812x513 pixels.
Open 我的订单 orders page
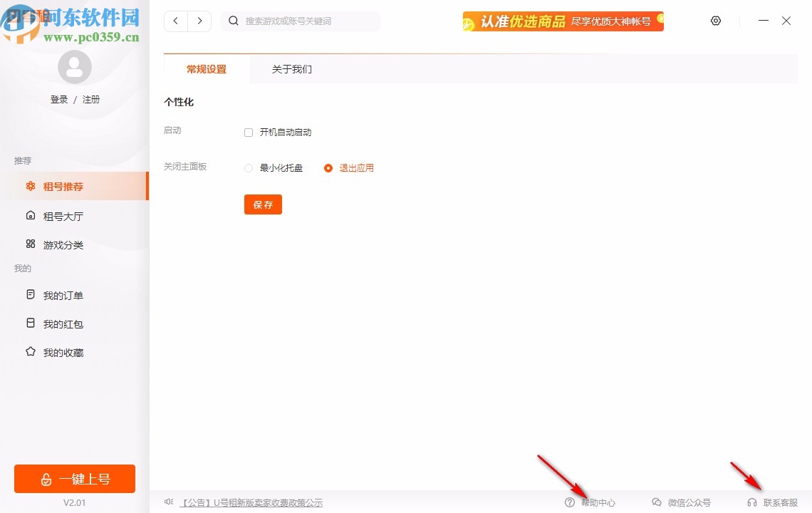pos(31,295)
